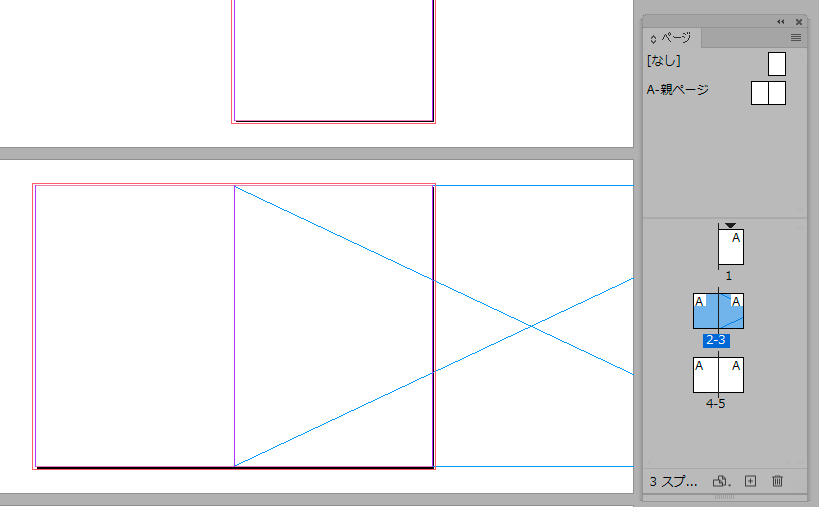
Task: Collapse the Pages panel to icons
Action: click(780, 22)
